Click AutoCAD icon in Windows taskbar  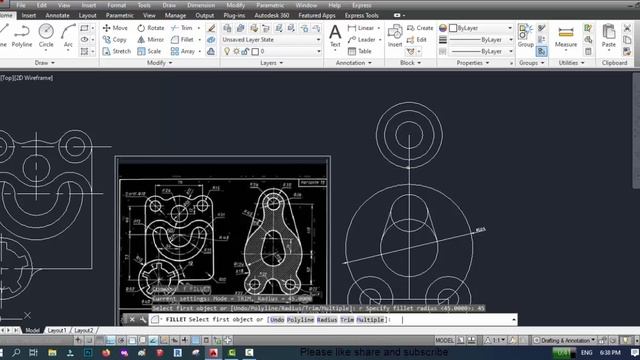pyautogui.click(x=213, y=353)
